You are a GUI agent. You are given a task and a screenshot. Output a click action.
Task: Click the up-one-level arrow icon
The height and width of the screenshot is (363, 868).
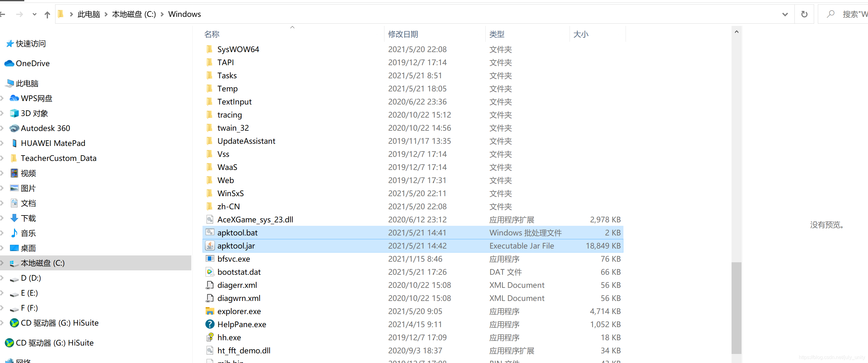[47, 15]
